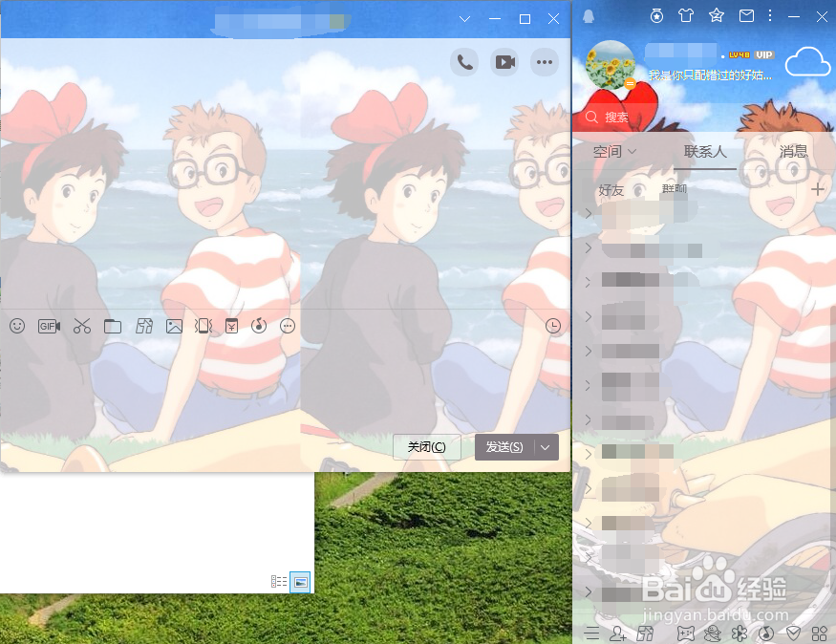Expand the sixth contact group chevron
This screenshot has width=836, height=644.
pyautogui.click(x=589, y=385)
